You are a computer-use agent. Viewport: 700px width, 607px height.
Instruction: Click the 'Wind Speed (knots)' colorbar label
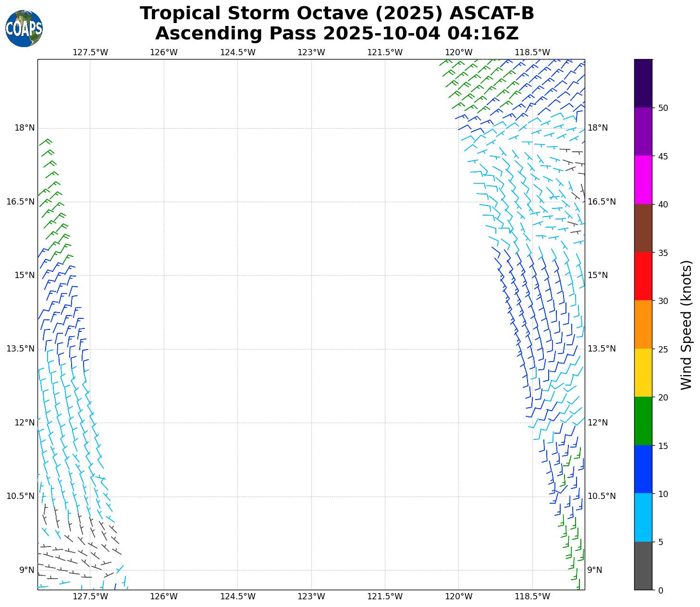pyautogui.click(x=687, y=325)
